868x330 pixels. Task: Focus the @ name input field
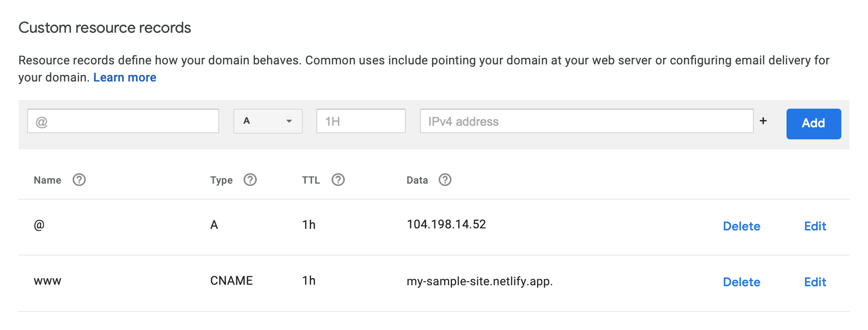point(123,121)
